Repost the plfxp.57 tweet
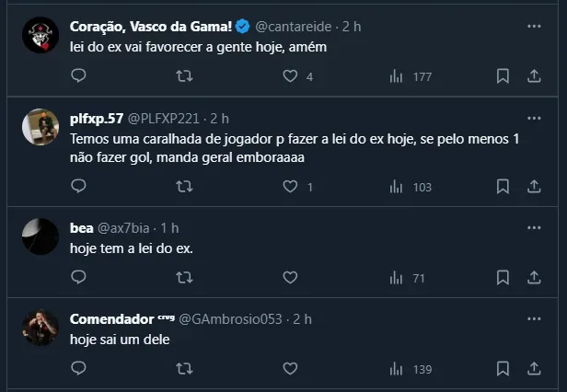This screenshot has width=567, height=392. [x=184, y=187]
